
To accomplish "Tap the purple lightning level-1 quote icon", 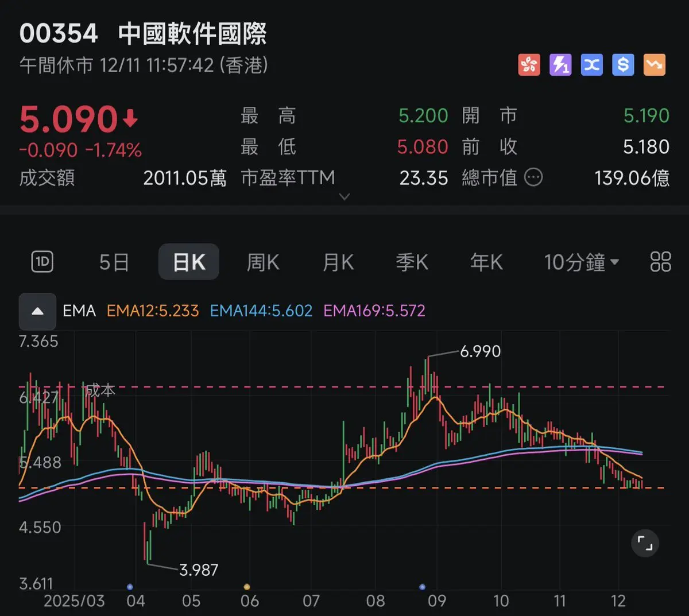I will [x=560, y=65].
